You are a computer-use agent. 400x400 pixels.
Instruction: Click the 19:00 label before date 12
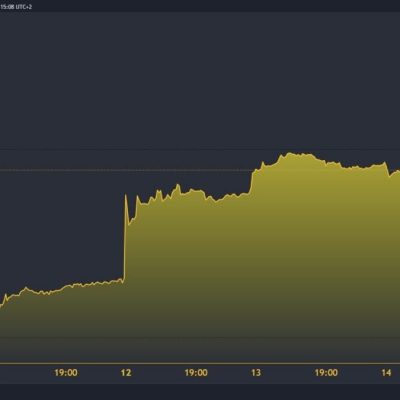66,372
